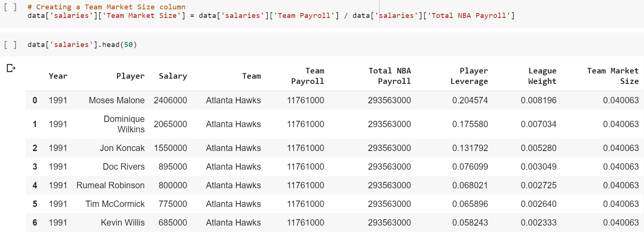
Task: Run the Team Market Size code cell
Action: point(10,7)
